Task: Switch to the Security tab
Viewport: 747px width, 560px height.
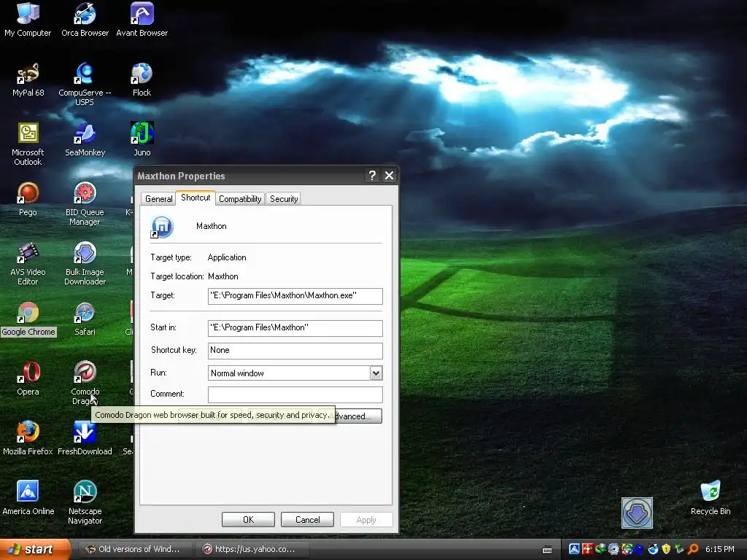Action: [x=284, y=199]
